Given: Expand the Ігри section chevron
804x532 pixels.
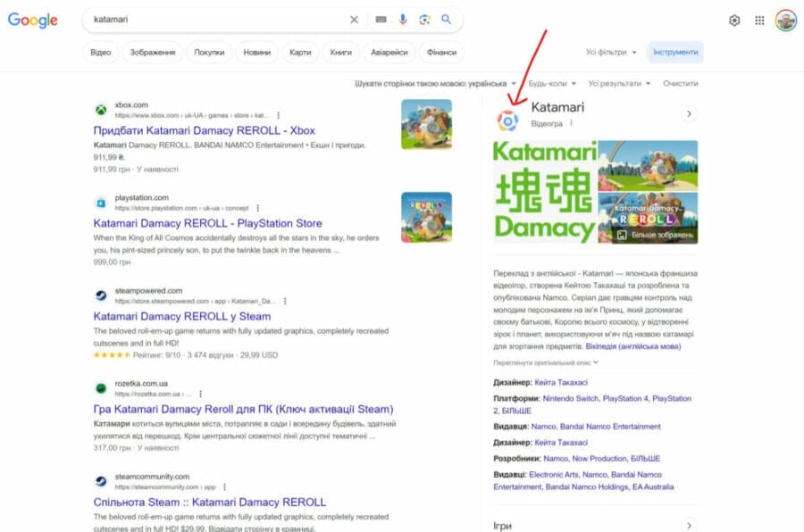Looking at the screenshot, I should 689,526.
